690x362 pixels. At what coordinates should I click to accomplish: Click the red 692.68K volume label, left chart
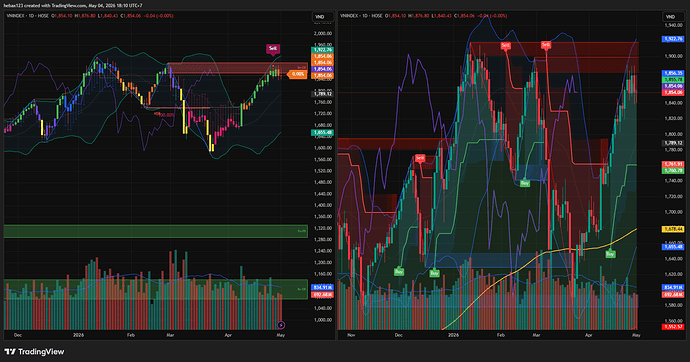coord(323,294)
